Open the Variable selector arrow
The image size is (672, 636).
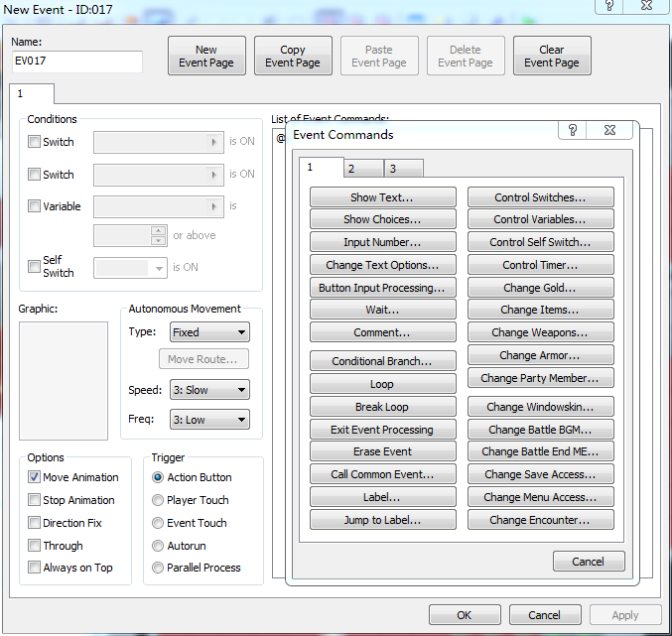213,206
